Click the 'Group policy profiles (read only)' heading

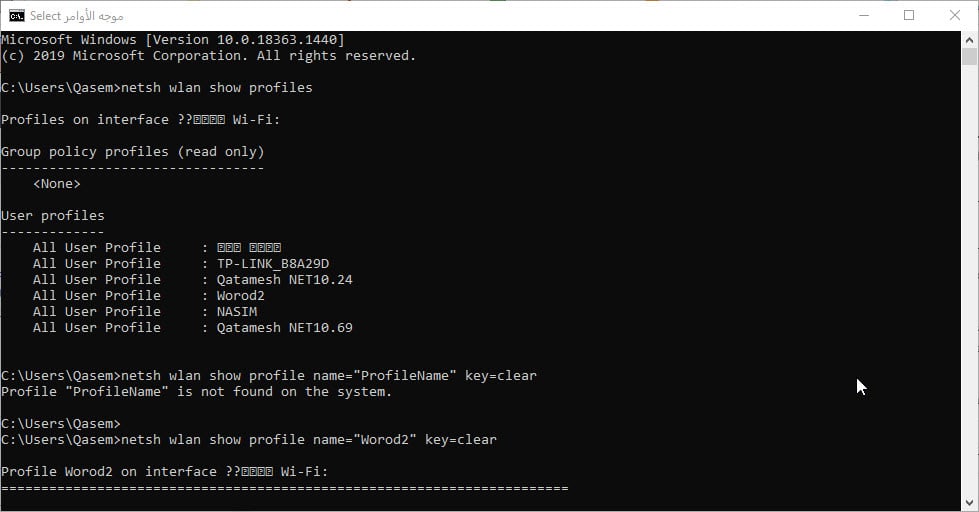pyautogui.click(x=132, y=151)
